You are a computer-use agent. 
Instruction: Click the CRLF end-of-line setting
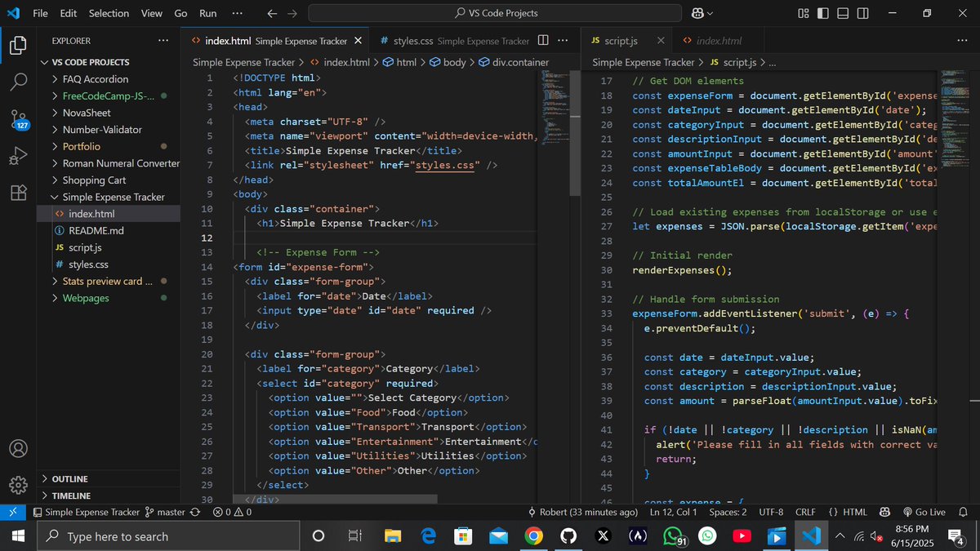[804, 512]
